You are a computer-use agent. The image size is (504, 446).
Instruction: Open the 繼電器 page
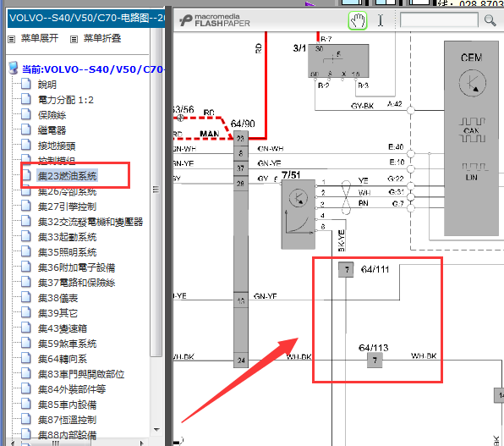[52, 130]
